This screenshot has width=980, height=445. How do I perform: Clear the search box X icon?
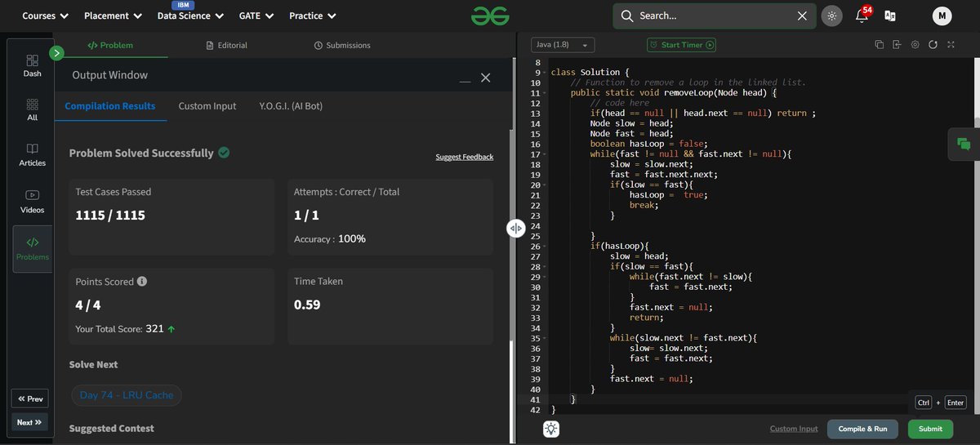(802, 16)
